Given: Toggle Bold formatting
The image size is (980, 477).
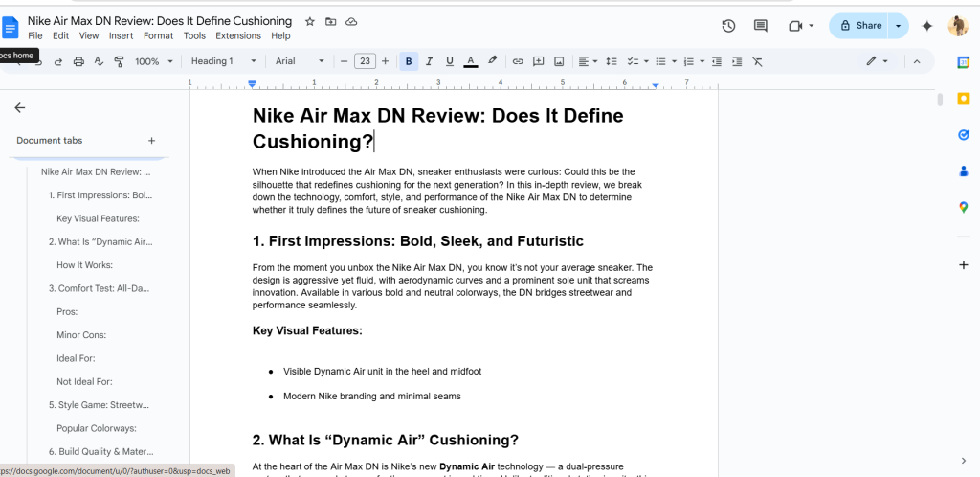Looking at the screenshot, I should (409, 61).
